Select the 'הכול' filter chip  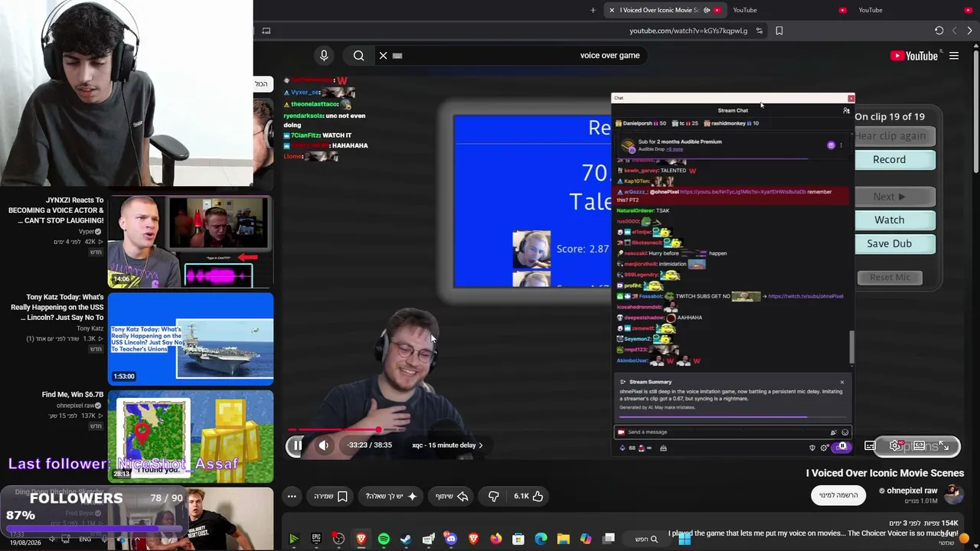pos(261,83)
